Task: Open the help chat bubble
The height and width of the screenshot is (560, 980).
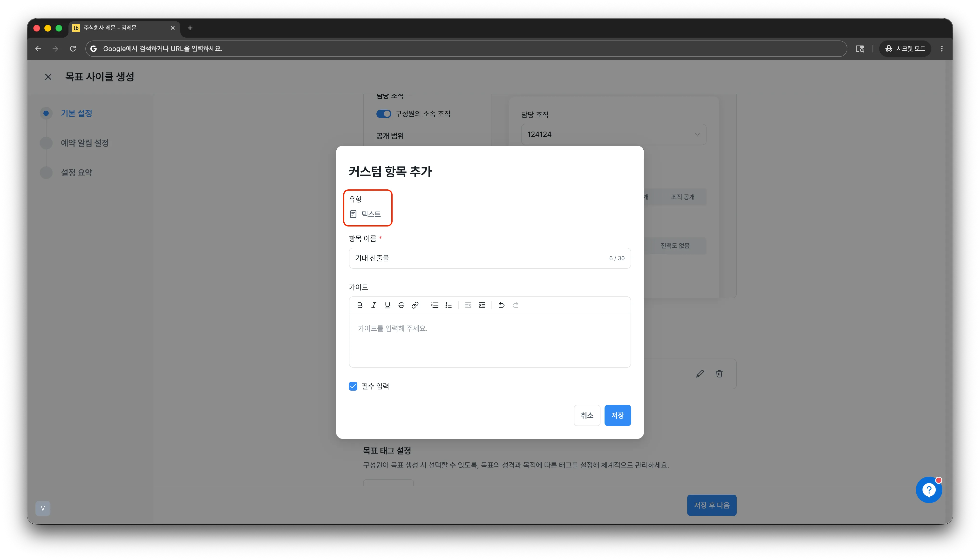Action: (x=929, y=490)
